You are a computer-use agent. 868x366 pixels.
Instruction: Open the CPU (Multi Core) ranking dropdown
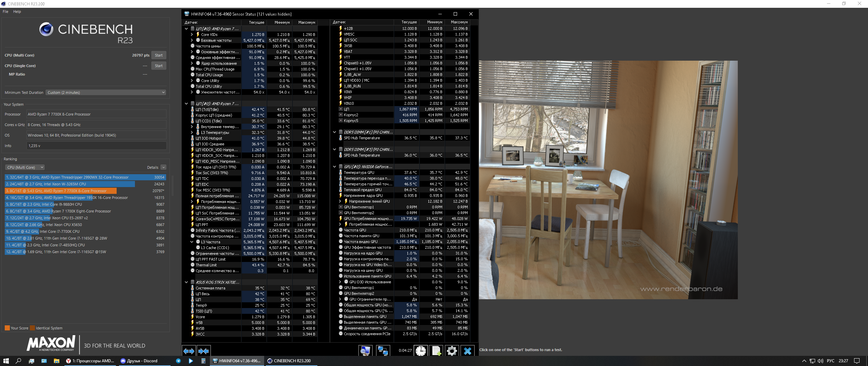(x=25, y=167)
